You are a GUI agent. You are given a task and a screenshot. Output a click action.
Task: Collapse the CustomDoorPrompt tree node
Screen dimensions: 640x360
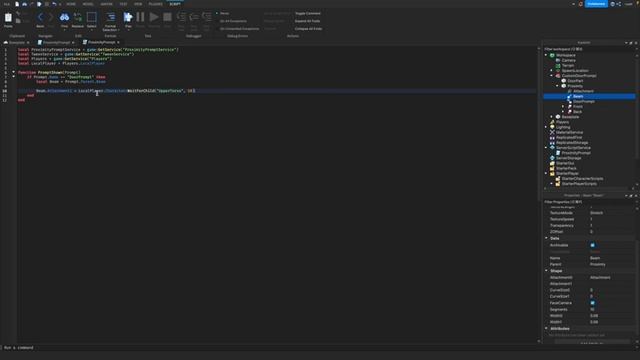pyautogui.click(x=551, y=76)
